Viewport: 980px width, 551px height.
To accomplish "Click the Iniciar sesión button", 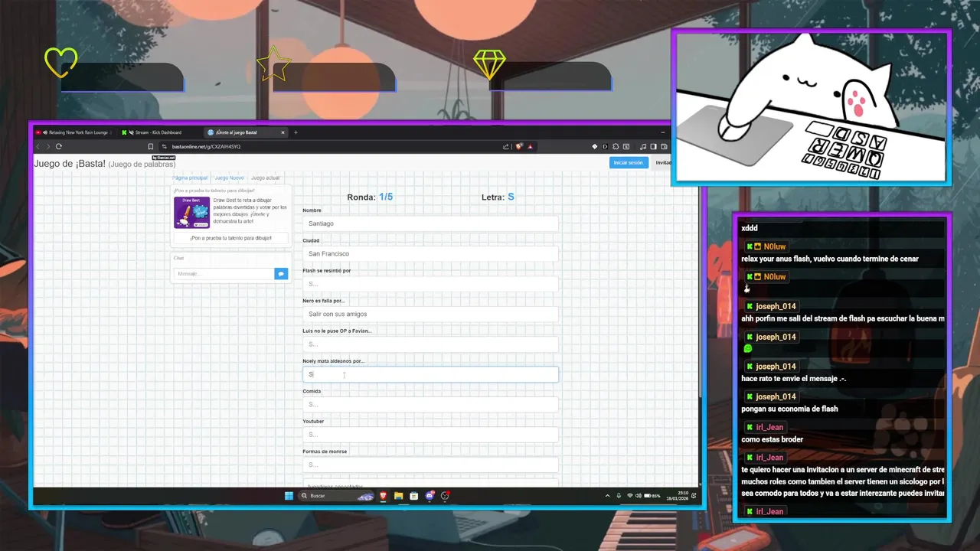I will 629,162.
